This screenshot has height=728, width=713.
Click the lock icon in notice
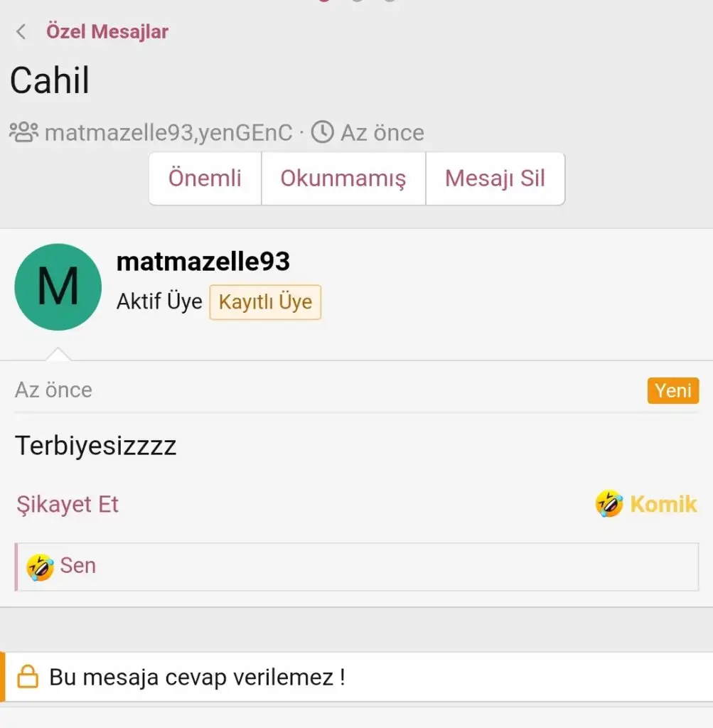[x=28, y=676]
